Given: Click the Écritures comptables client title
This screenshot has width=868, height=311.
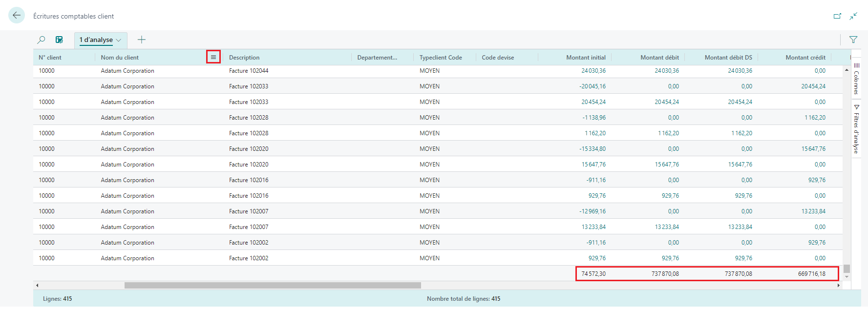Looking at the screenshot, I should 73,16.
